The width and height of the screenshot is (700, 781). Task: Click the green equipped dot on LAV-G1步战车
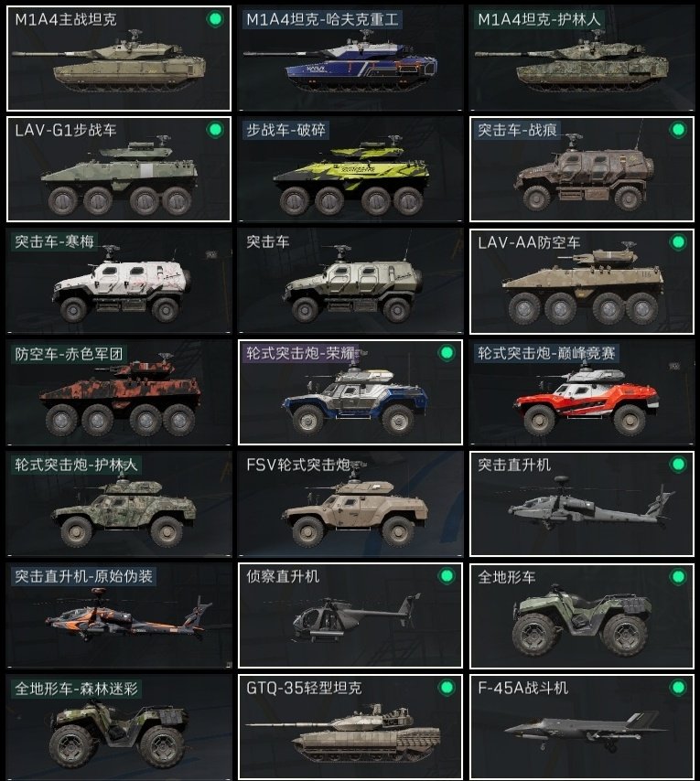point(215,130)
